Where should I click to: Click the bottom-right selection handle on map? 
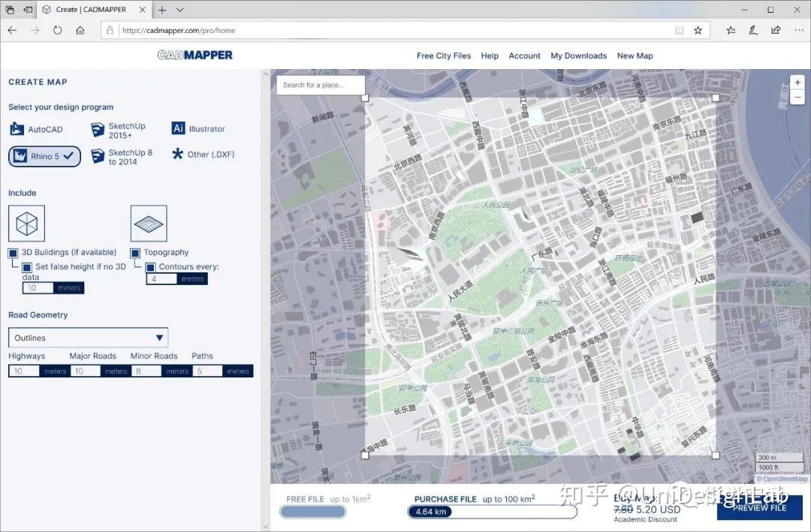coord(716,455)
